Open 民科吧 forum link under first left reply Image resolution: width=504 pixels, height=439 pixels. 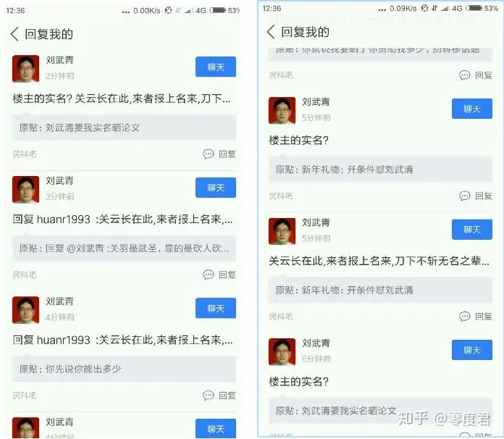tap(25, 154)
